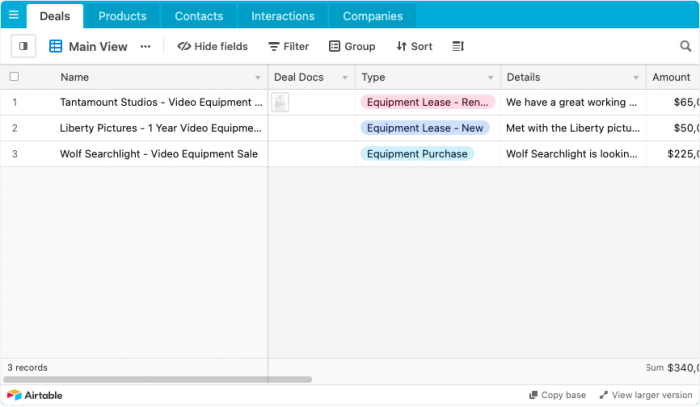Screen dimensions: 700x407
Task: Expand the Type column dropdown arrow
Action: pos(490,78)
